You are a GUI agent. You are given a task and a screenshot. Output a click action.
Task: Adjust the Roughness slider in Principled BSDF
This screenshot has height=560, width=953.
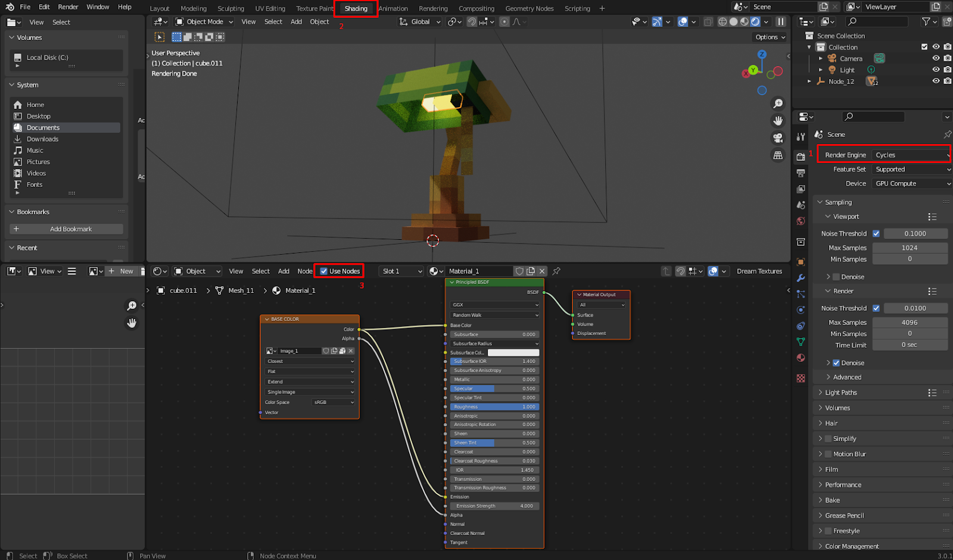(494, 406)
